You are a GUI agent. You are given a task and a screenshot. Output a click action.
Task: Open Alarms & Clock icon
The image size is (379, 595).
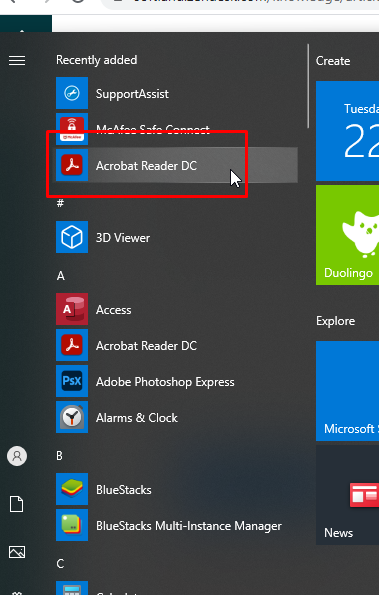72,417
